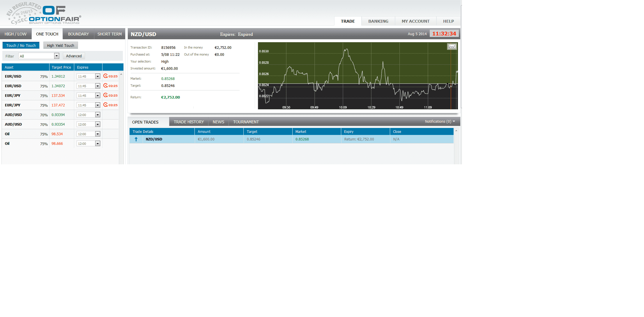This screenshot has width=644, height=317.
Task: Toggle the Touch / No Touch mode
Action: tap(21, 45)
